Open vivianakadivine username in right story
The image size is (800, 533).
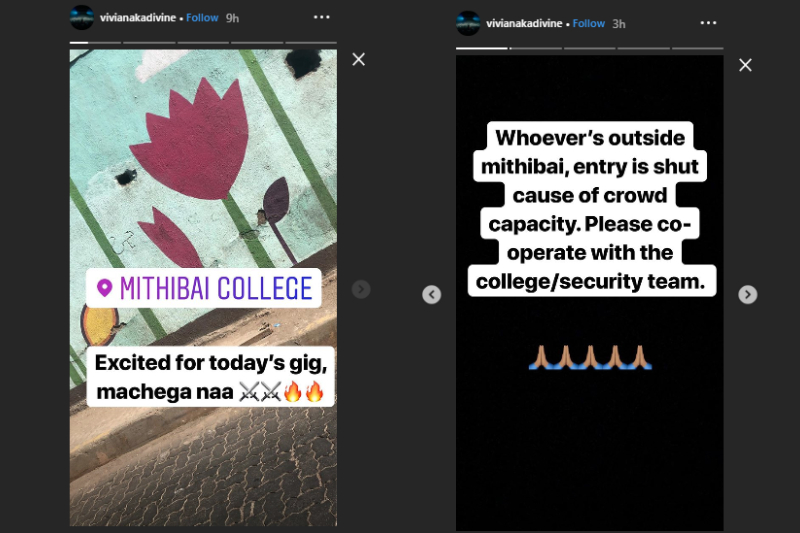524,23
